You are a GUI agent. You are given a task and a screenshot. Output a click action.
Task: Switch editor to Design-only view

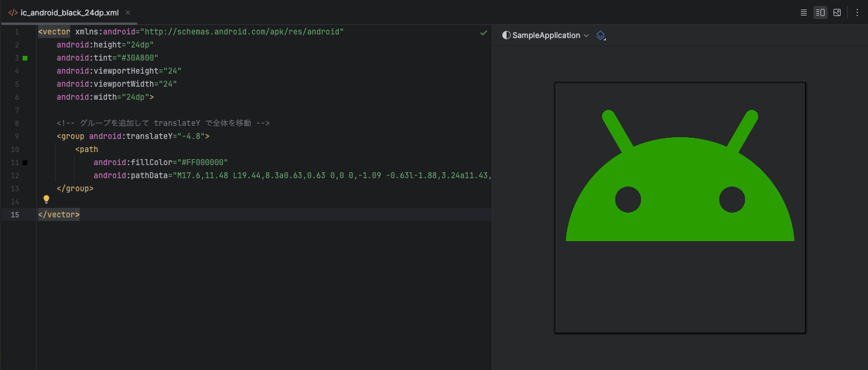pyautogui.click(x=837, y=12)
